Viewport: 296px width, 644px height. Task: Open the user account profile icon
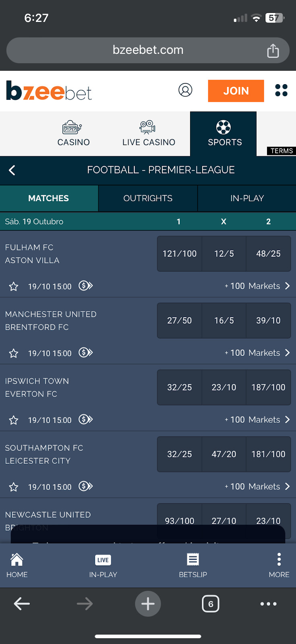coord(185,90)
